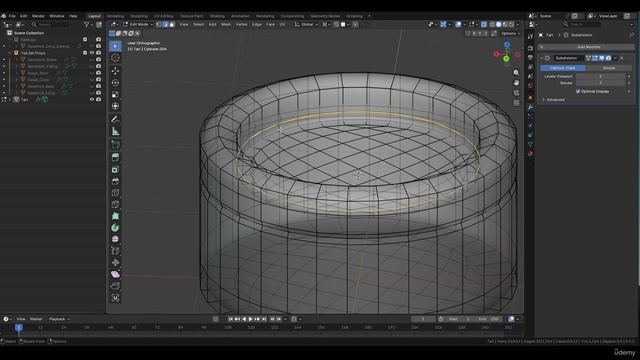
Task: Select the Loop Cut tool
Action: [116, 193]
